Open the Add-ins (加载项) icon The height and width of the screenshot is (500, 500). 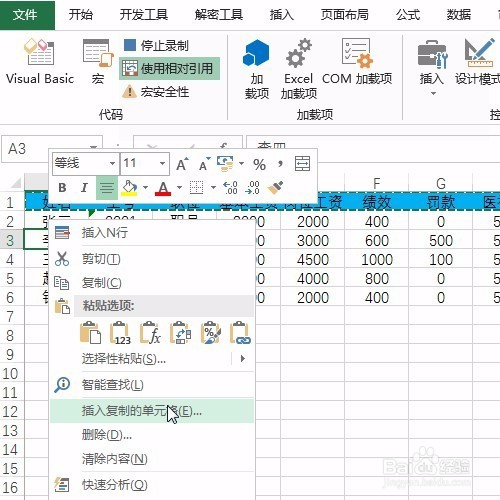click(256, 69)
